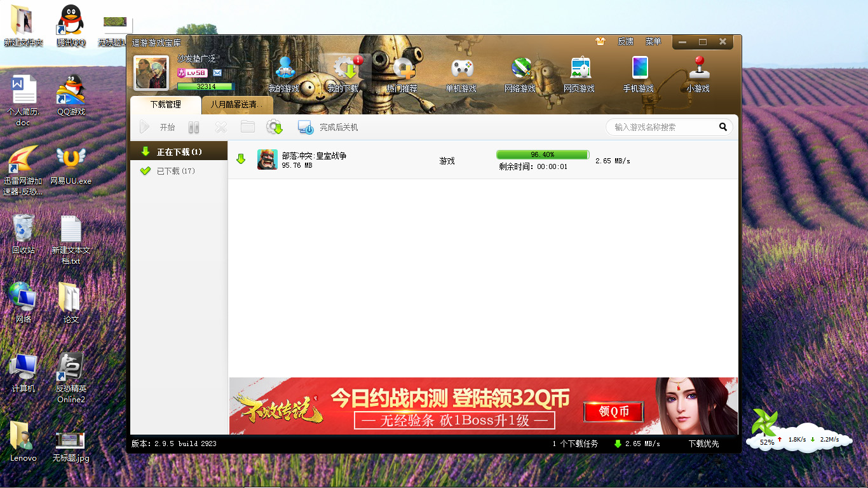Open 网络 Network desktop icon
Image resolution: width=868 pixels, height=488 pixels.
pos(24,303)
